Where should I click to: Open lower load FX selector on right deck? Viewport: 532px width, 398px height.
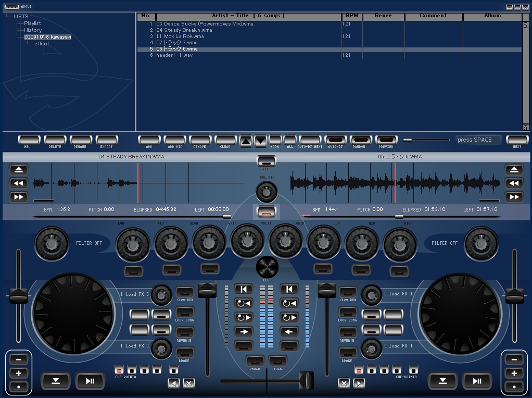click(x=398, y=346)
